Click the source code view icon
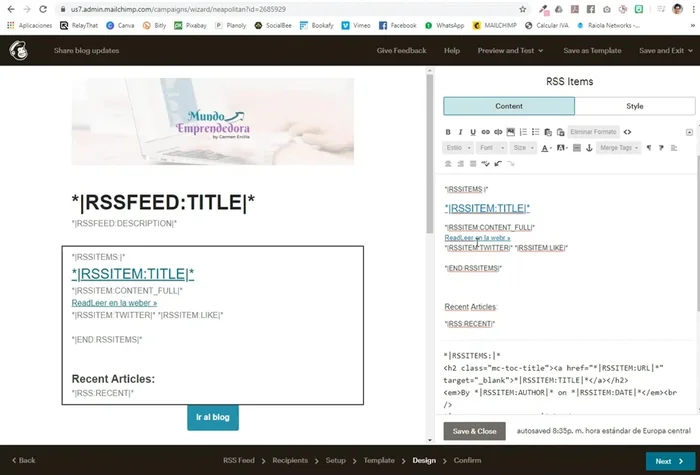The width and height of the screenshot is (700, 475). (627, 132)
